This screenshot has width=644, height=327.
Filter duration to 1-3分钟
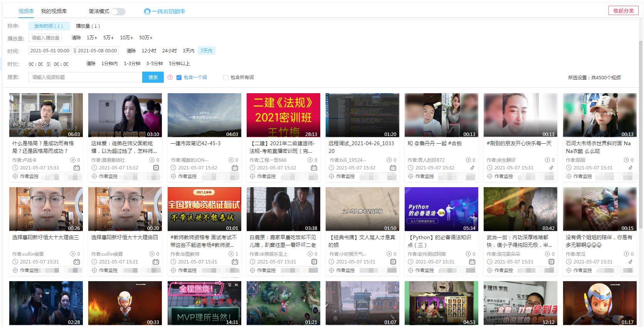[x=132, y=64]
